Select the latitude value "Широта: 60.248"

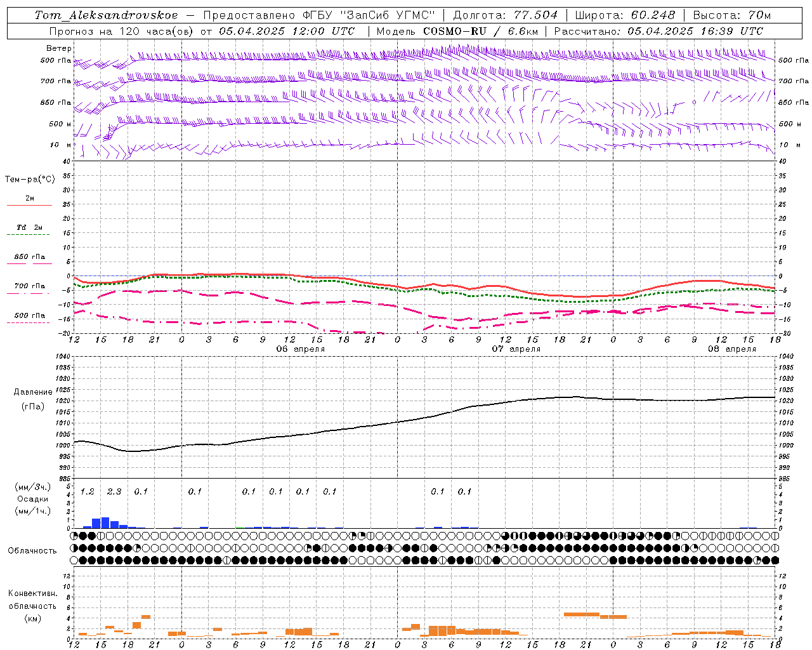pos(625,15)
